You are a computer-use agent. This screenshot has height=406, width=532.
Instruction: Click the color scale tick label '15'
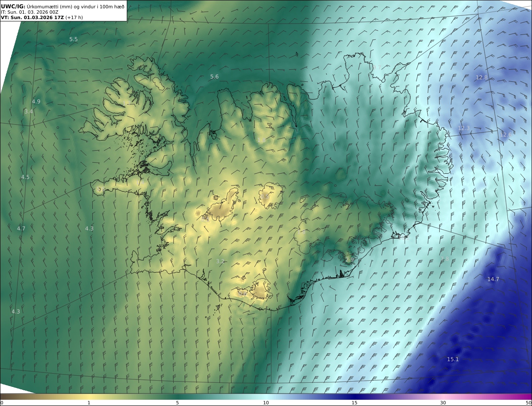click(x=355, y=403)
